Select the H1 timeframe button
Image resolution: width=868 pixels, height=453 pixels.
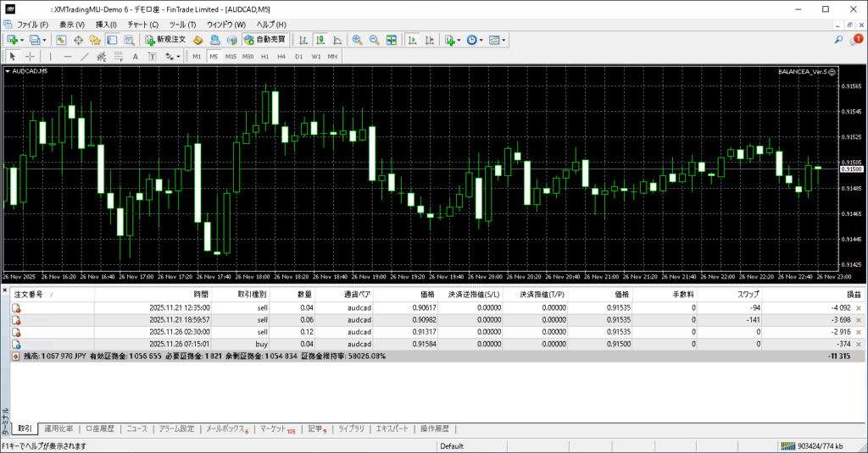[264, 57]
